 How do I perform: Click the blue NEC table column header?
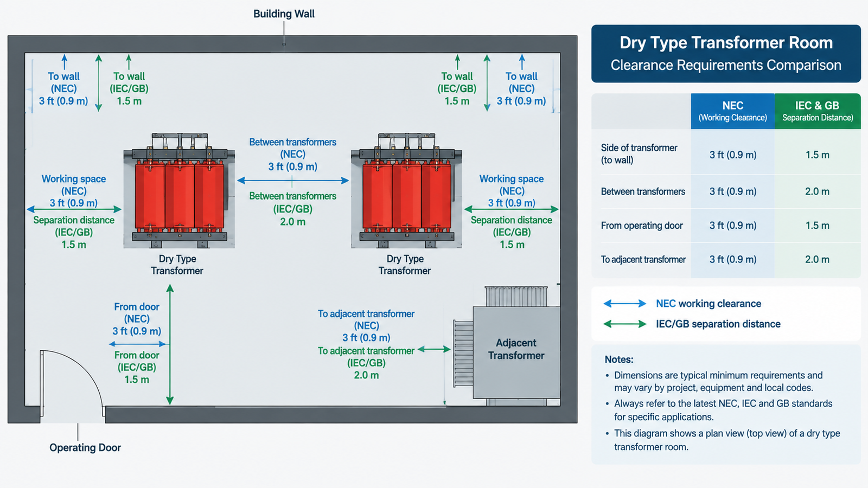(732, 111)
